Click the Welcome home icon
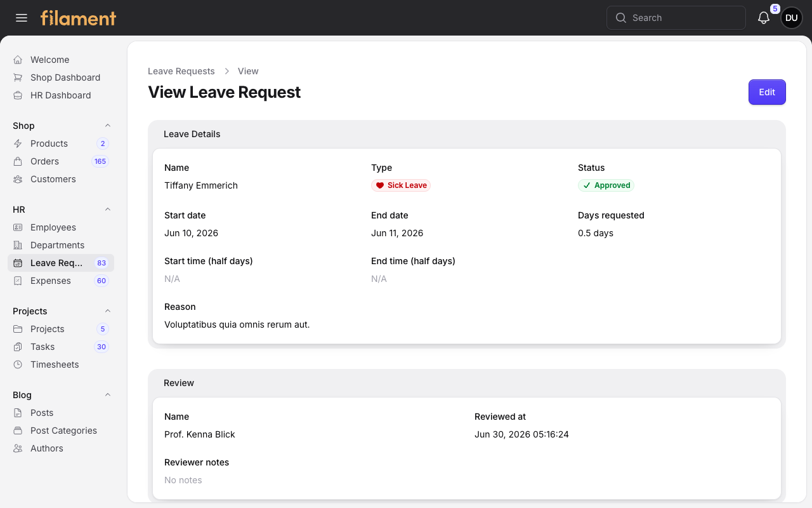This screenshot has height=508, width=812. (18, 60)
